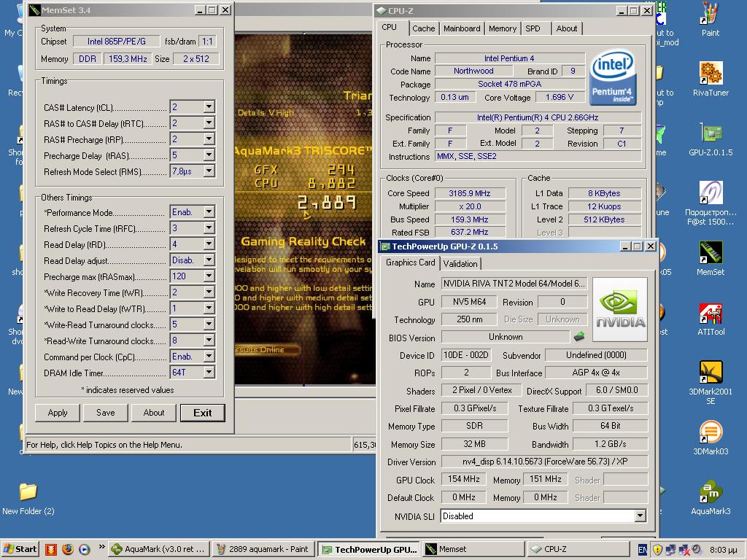Click the GPU Name field in GPU-Z

coord(514,284)
